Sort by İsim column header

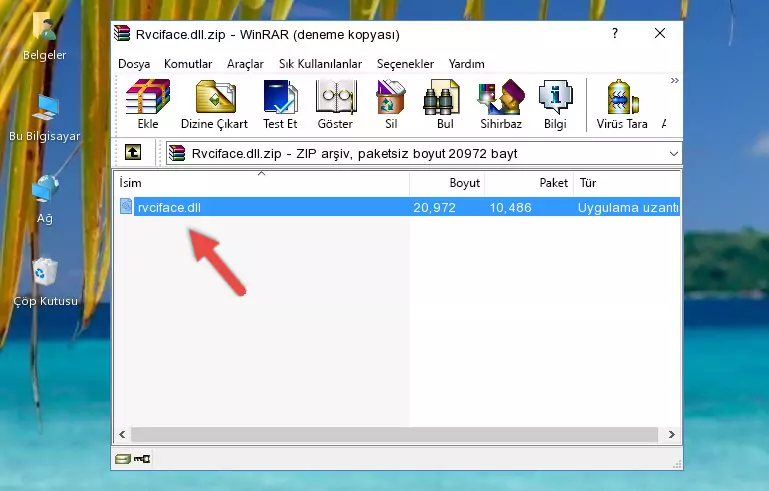click(x=262, y=183)
